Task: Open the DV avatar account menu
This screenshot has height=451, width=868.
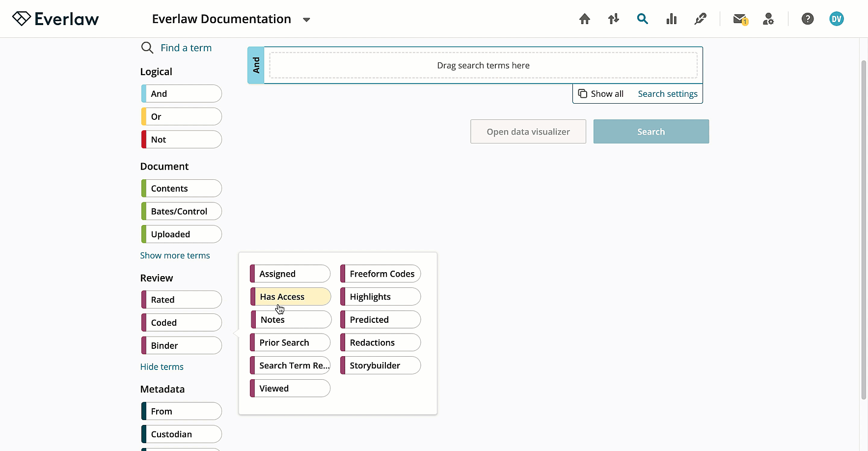Action: 837,19
